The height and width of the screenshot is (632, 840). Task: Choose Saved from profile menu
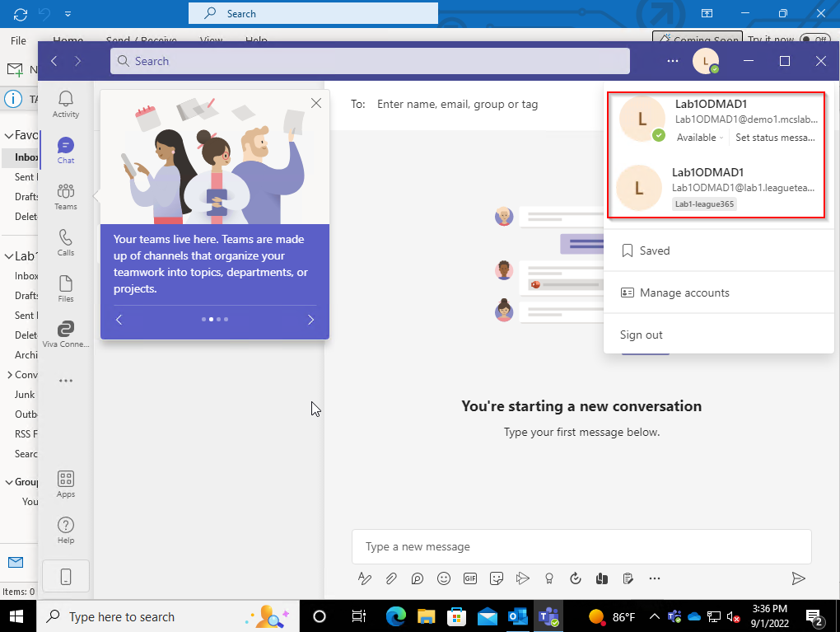click(x=655, y=250)
